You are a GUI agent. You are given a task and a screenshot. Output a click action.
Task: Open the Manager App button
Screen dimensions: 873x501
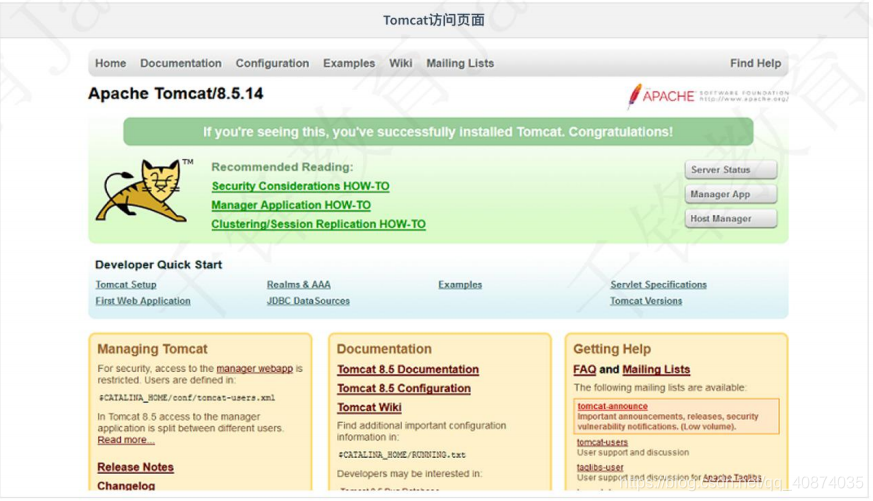[x=730, y=194]
